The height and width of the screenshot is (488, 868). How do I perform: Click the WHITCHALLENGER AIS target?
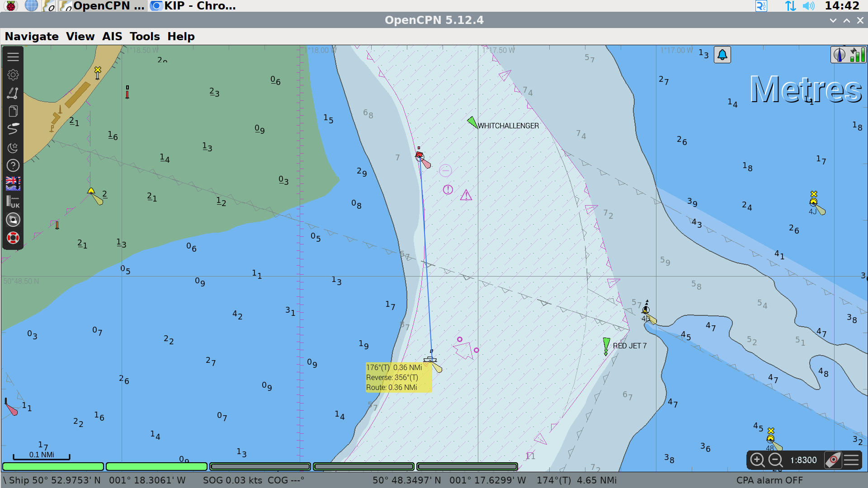472,122
